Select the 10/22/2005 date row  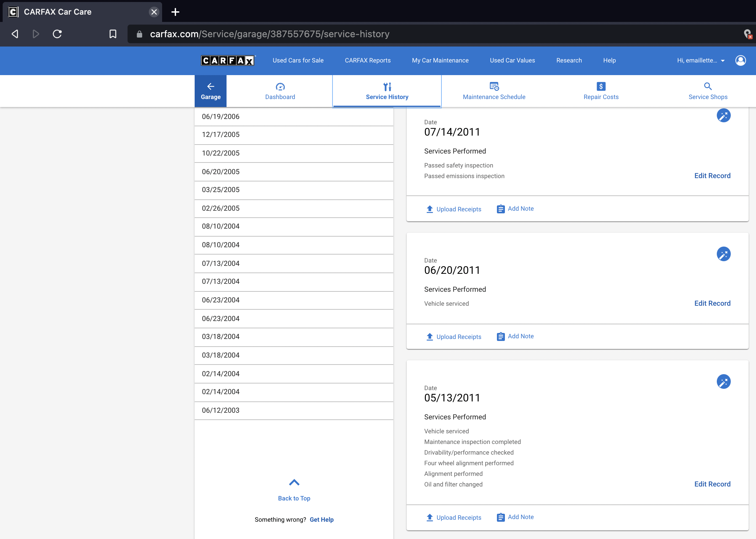coord(294,154)
